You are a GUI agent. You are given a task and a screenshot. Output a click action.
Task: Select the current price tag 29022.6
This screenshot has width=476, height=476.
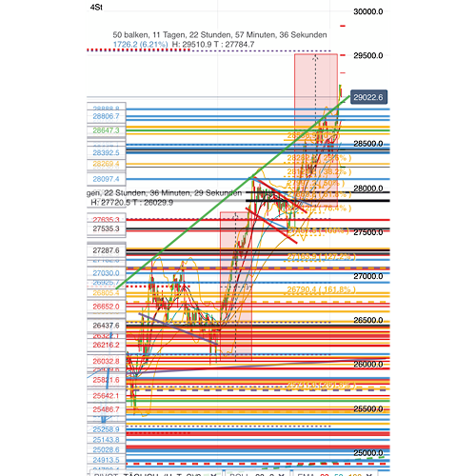coord(368,97)
